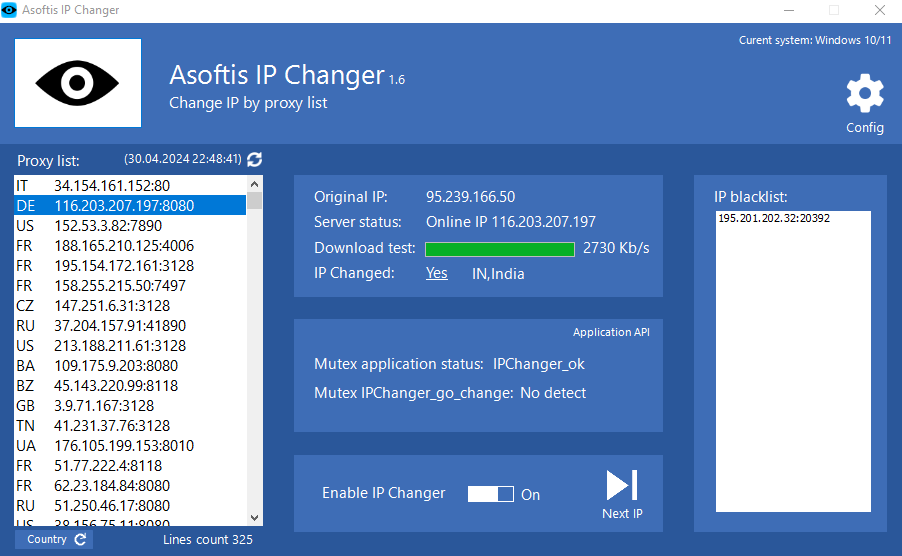Image resolution: width=902 pixels, height=556 pixels.
Task: Click the 2730 Kb/s speed value
Action: tap(616, 248)
